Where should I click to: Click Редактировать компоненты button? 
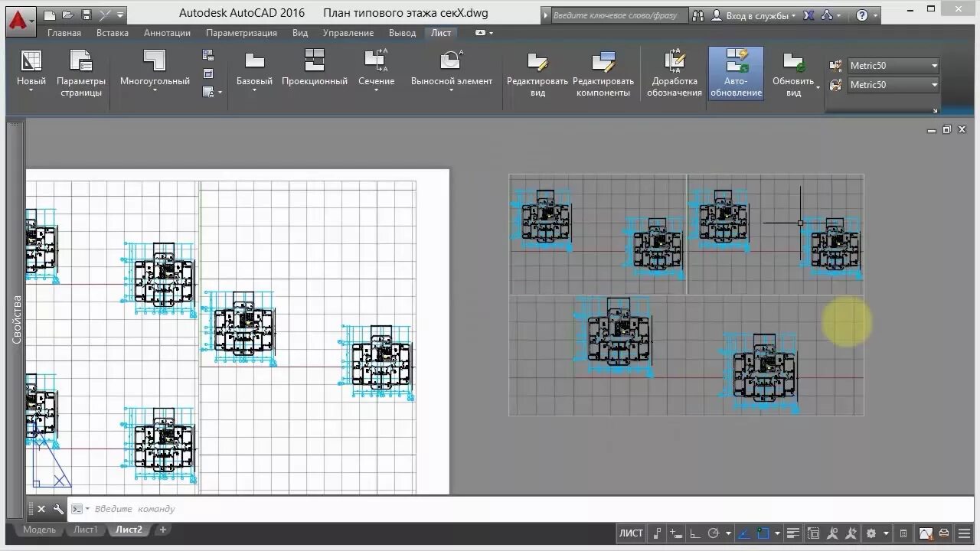[603, 73]
